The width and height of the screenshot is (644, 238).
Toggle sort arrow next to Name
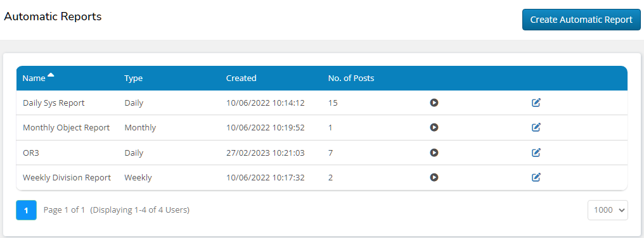tap(51, 75)
